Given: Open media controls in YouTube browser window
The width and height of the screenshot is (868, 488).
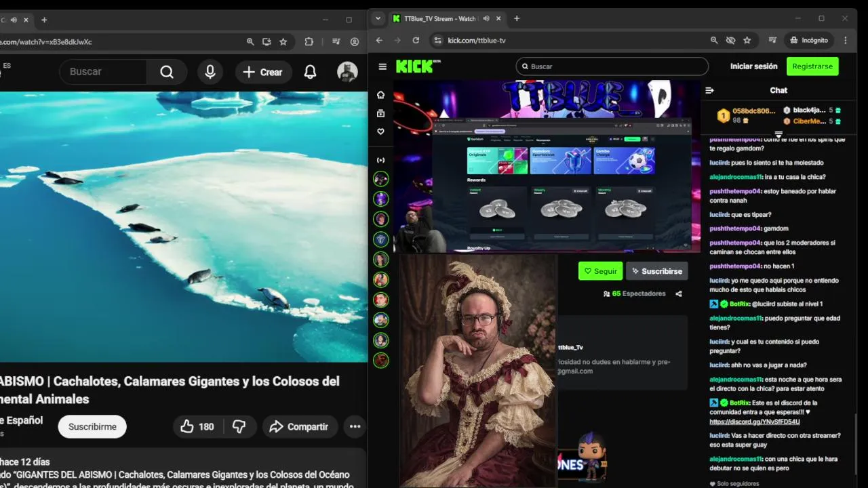Looking at the screenshot, I should (x=336, y=41).
